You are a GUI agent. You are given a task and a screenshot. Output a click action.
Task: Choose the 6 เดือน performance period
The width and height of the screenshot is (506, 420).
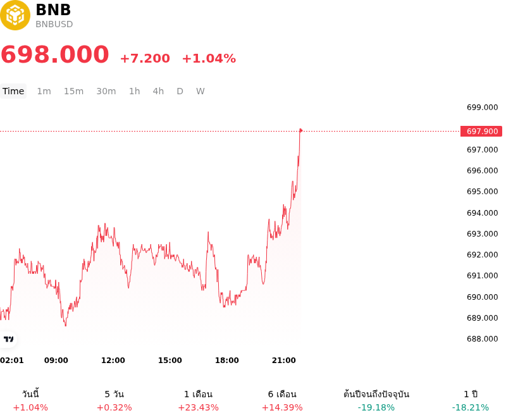[282, 400]
